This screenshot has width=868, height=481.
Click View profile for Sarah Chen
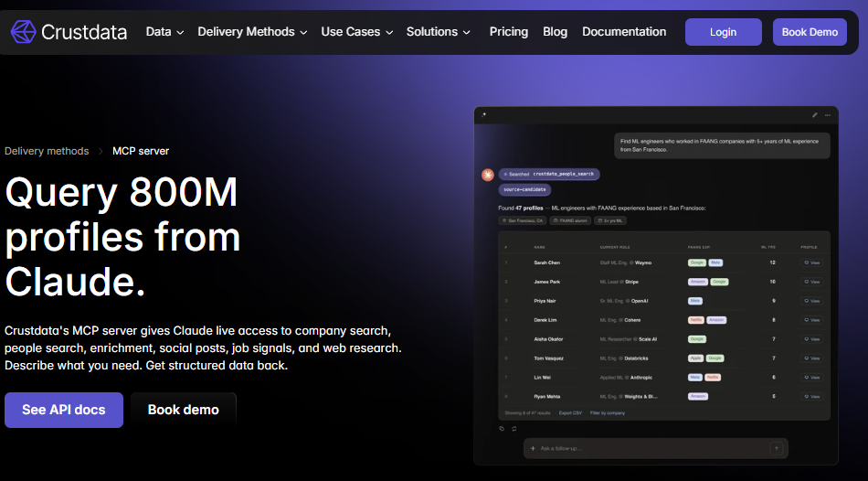point(811,262)
